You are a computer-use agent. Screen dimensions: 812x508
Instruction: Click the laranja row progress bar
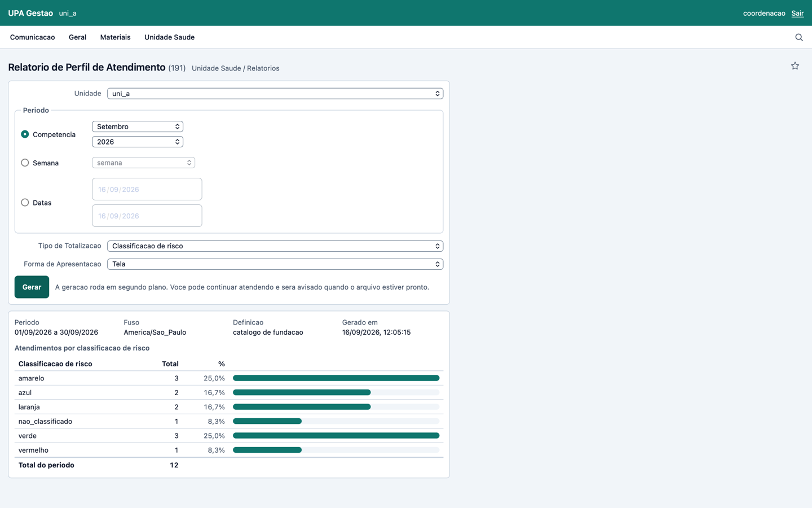click(x=336, y=407)
